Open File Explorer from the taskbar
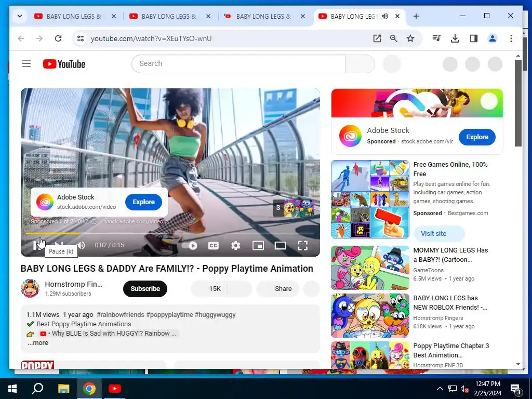This screenshot has height=399, width=532. coord(63,389)
